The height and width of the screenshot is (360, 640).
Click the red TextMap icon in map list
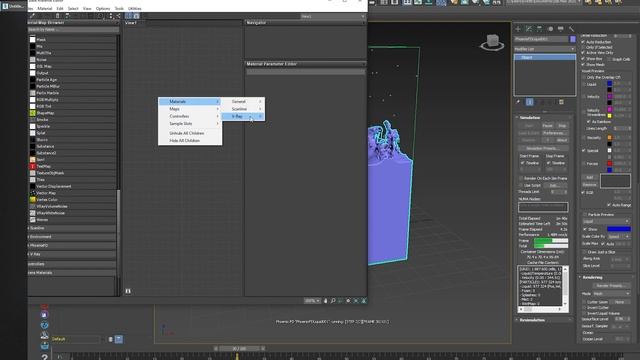[x=33, y=166]
